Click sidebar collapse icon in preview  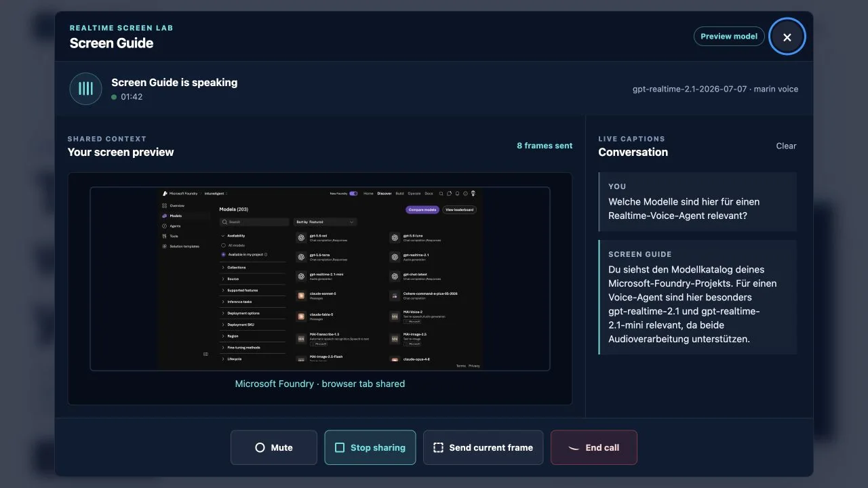(205, 354)
